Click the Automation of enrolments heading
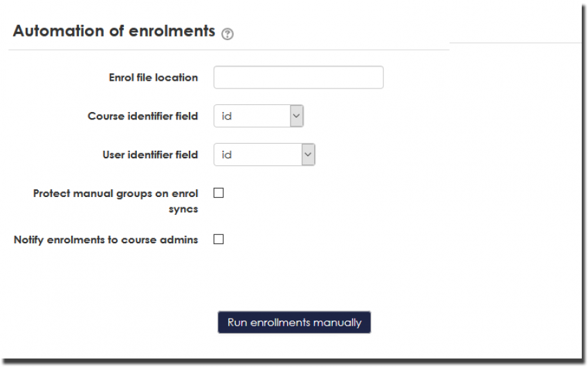Viewport: 588px width, 367px height. pos(114,31)
